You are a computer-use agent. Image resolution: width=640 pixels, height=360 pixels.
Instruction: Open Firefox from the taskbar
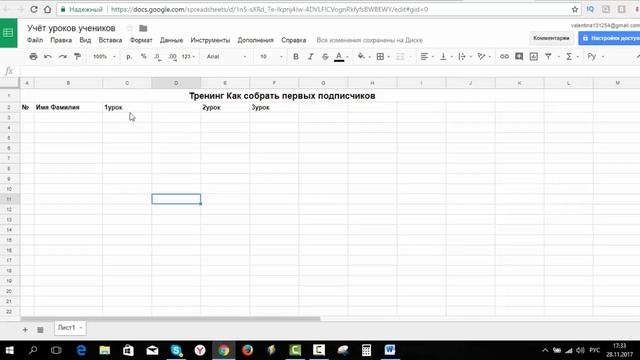(247, 350)
